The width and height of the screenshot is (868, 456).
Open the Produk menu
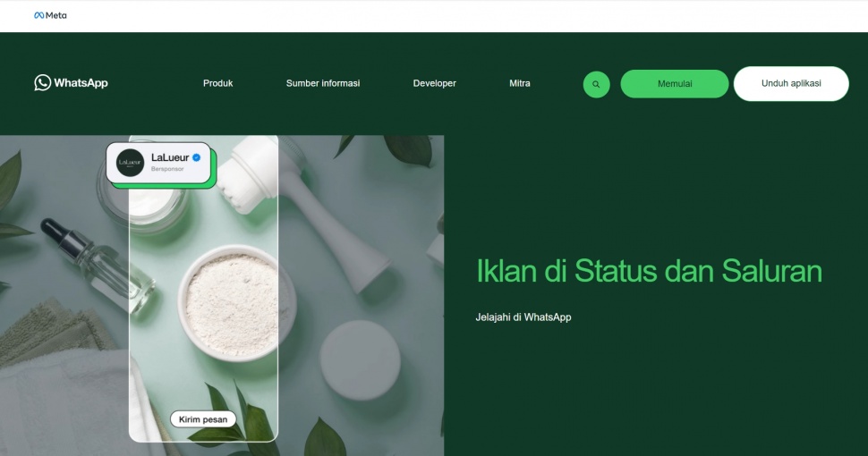(x=217, y=83)
